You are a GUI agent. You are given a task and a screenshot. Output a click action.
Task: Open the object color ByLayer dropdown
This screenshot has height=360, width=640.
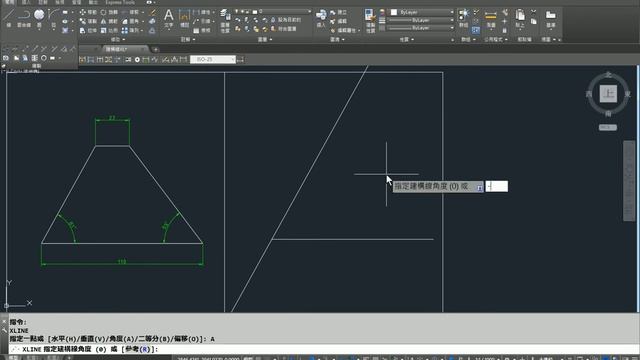coord(422,12)
